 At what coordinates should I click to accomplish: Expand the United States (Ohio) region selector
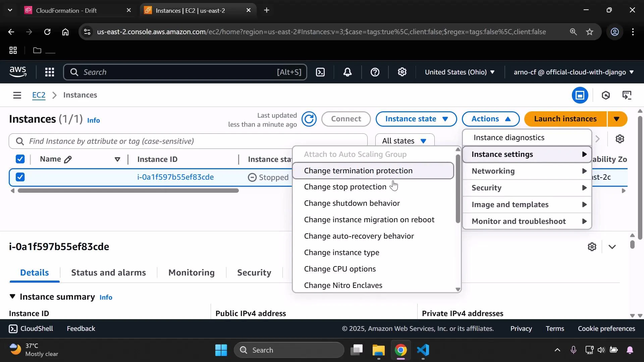[460, 72]
